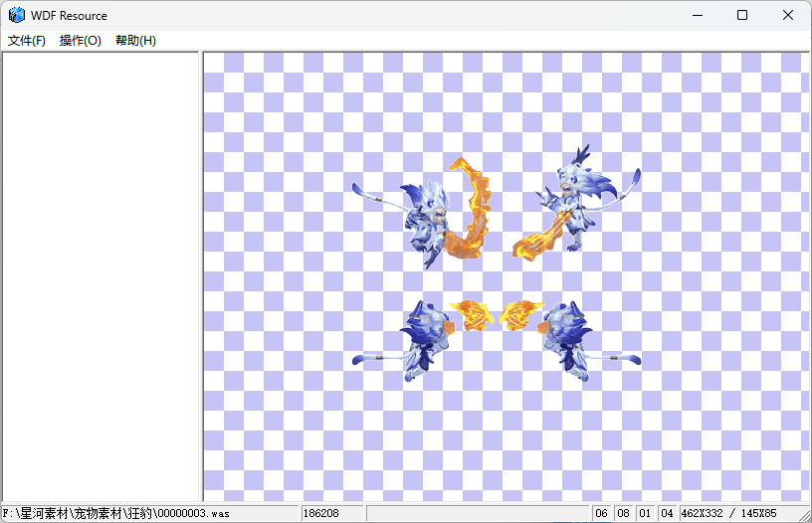Open the 文件(F) menu

[27, 41]
